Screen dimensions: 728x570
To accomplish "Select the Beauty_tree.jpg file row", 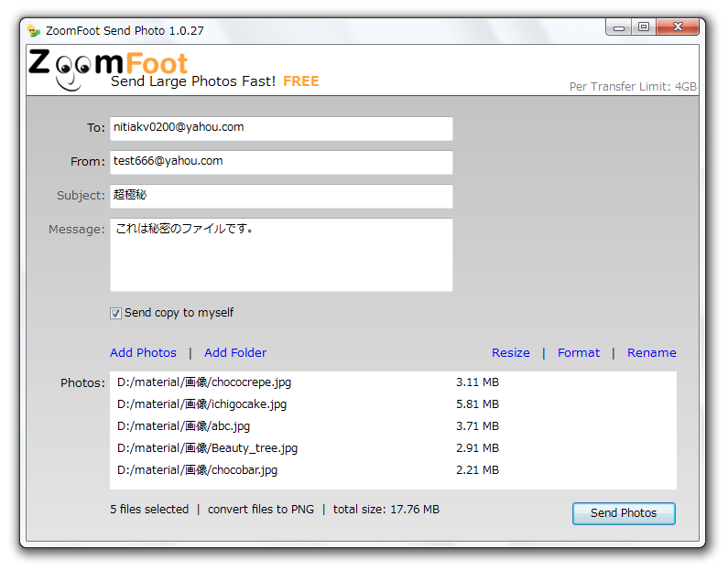I will tap(393, 448).
